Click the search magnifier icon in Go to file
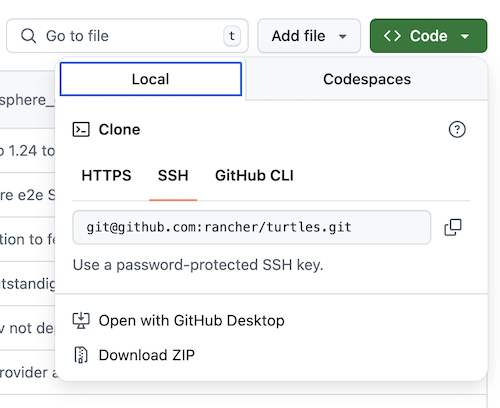Screen dimensions: 500x408 point(28,36)
